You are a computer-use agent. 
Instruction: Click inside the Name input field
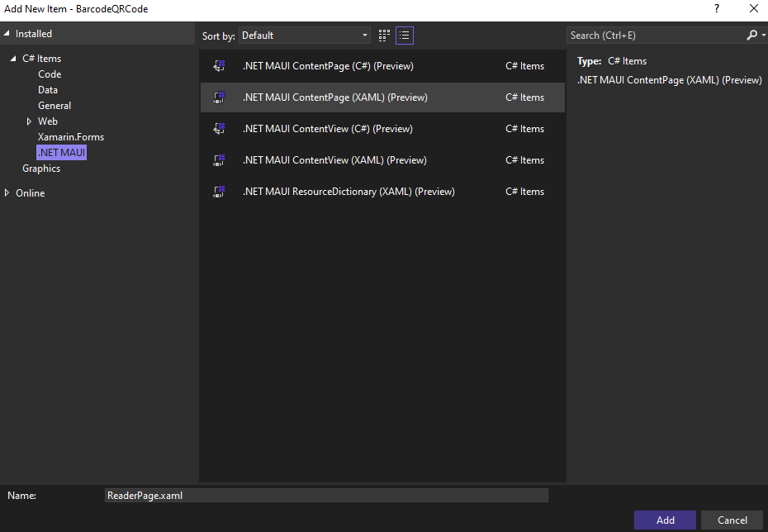tap(326, 495)
